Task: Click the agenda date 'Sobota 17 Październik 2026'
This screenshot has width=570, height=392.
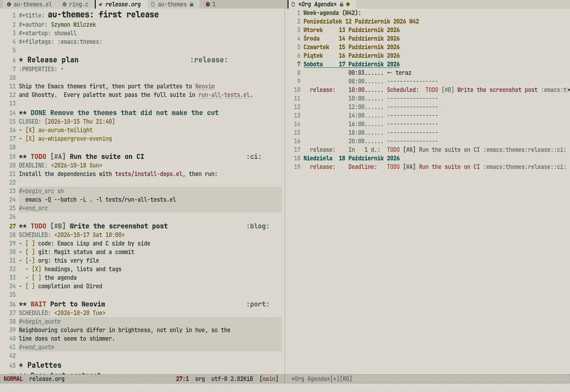Action: (351, 64)
